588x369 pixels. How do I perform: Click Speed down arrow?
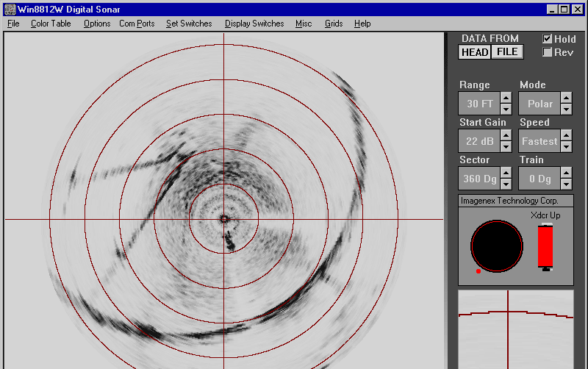click(x=566, y=146)
